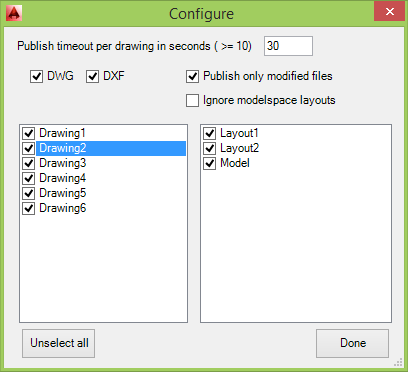The height and width of the screenshot is (372, 408).
Task: Select the Drawing1 list entry label
Action: 62,133
